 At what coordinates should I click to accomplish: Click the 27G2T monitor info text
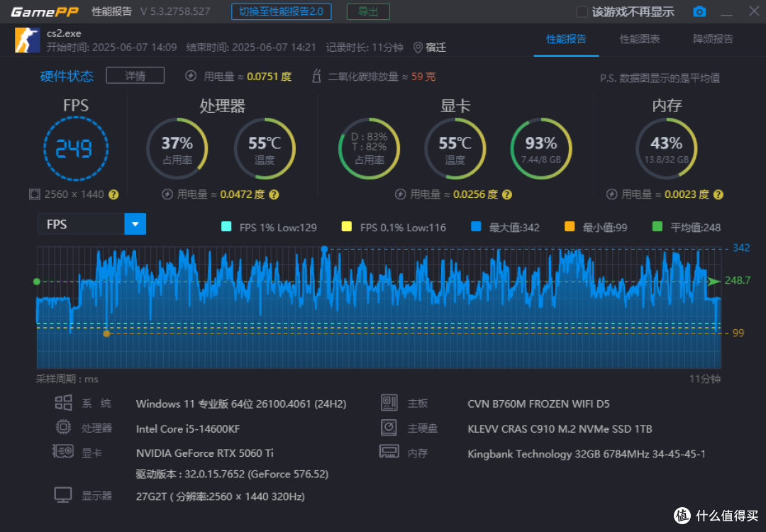coord(221,497)
